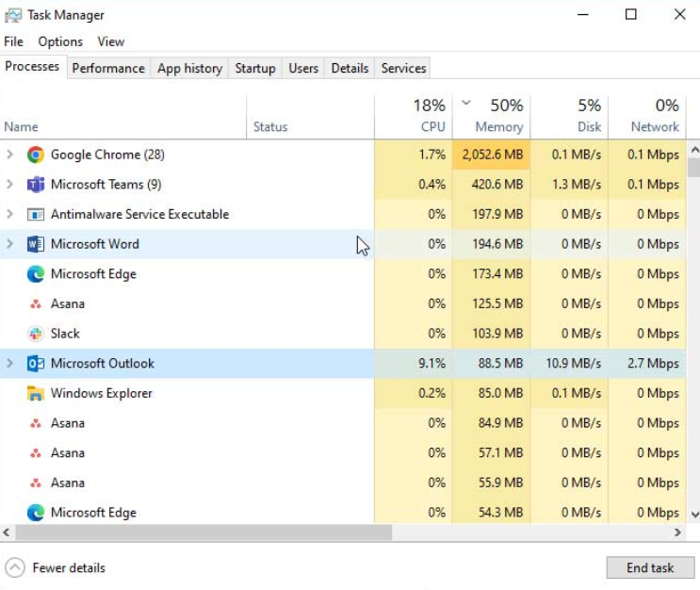Click Outlook's 10.9 MB/s disk value
This screenshot has width=700, height=590.
[x=573, y=364]
